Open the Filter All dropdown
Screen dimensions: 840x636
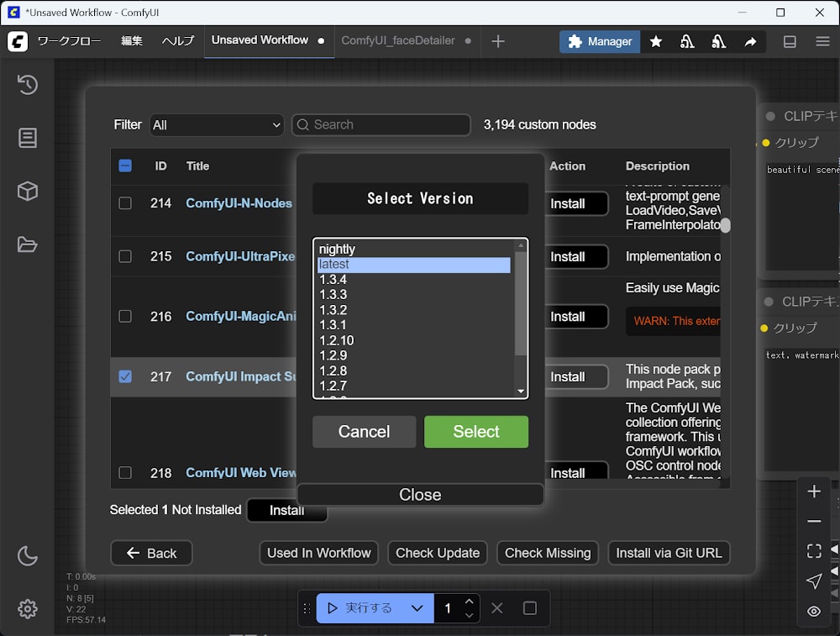pyautogui.click(x=217, y=125)
